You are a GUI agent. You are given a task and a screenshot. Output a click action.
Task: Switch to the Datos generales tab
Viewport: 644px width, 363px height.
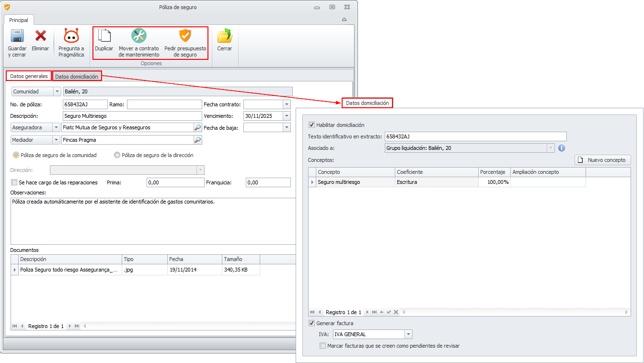[x=29, y=76]
